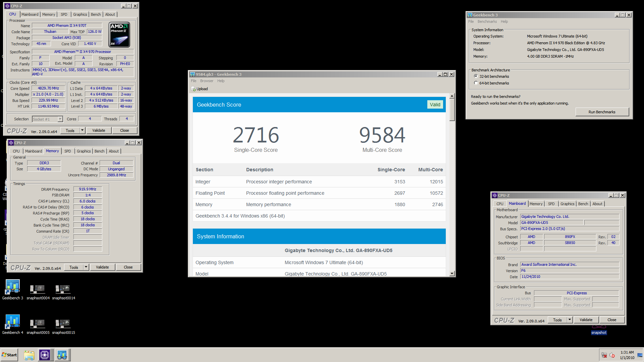Open About tab in the CPU-Z Memory window
Image resolution: width=644 pixels, height=362 pixels.
114,151
